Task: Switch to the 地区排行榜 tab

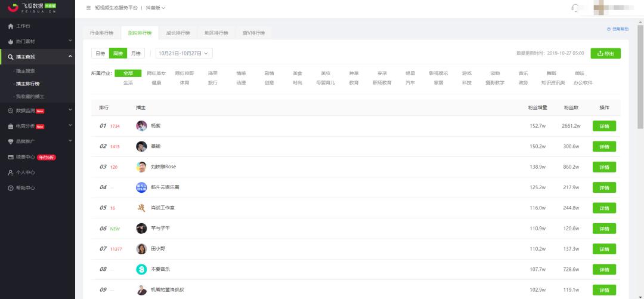Action: (216, 33)
